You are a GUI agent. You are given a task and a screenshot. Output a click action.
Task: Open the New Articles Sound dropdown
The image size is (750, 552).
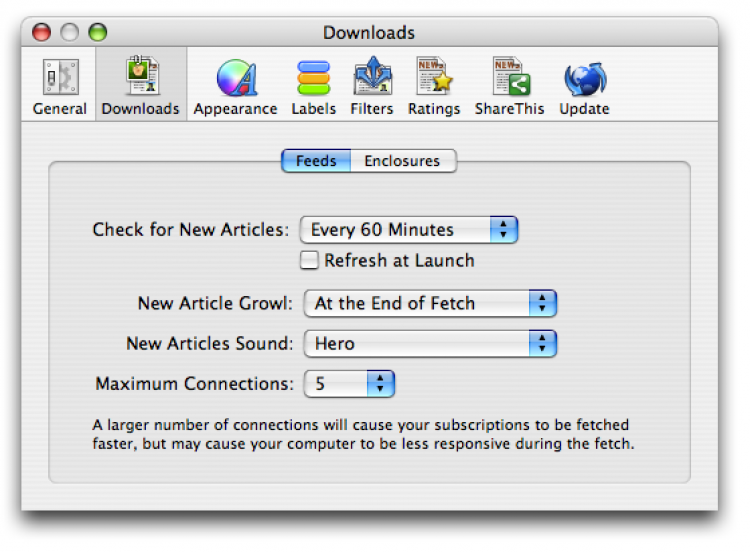pyautogui.click(x=430, y=343)
